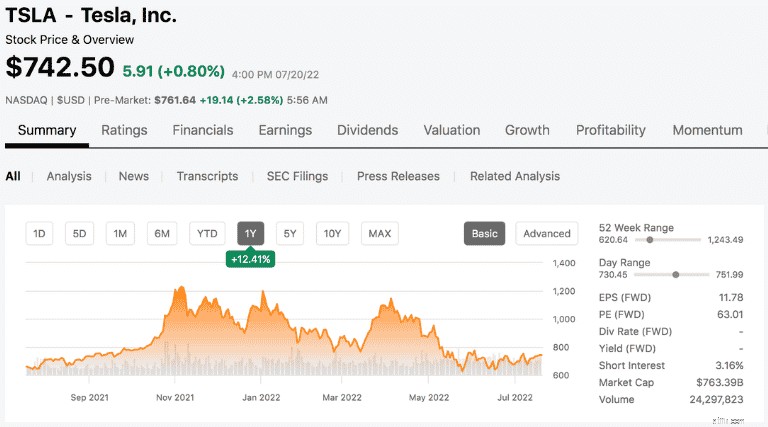
Task: Click the Day Range slider handle
Action: tap(675, 275)
